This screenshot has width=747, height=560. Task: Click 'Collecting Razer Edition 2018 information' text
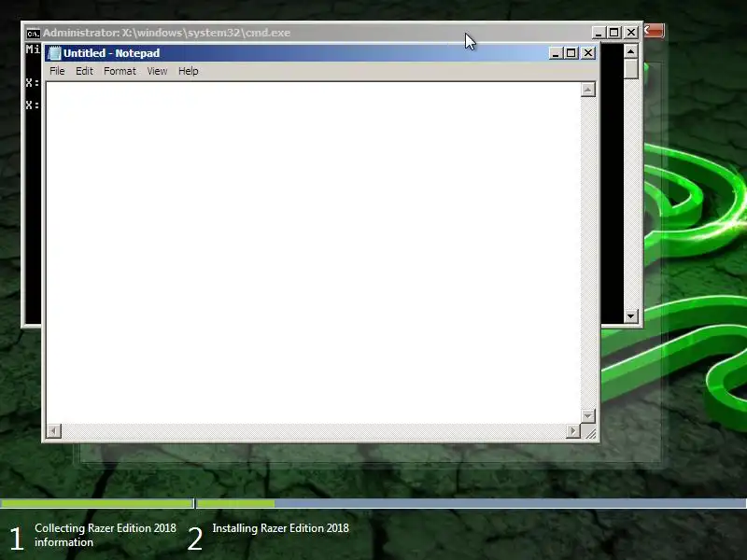(106, 535)
